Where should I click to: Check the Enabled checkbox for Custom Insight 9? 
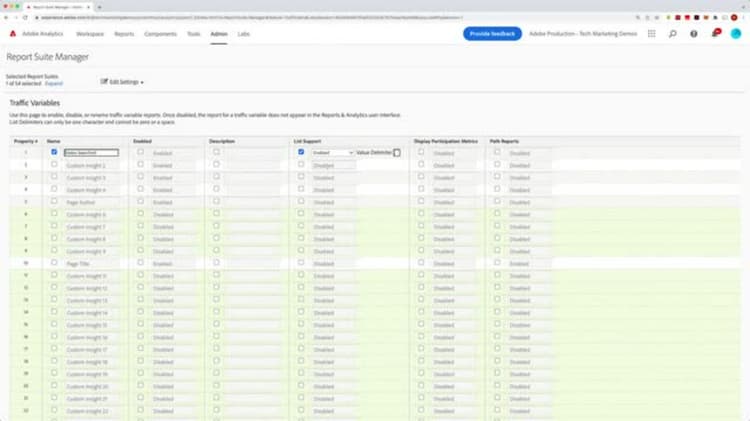[x=141, y=250]
